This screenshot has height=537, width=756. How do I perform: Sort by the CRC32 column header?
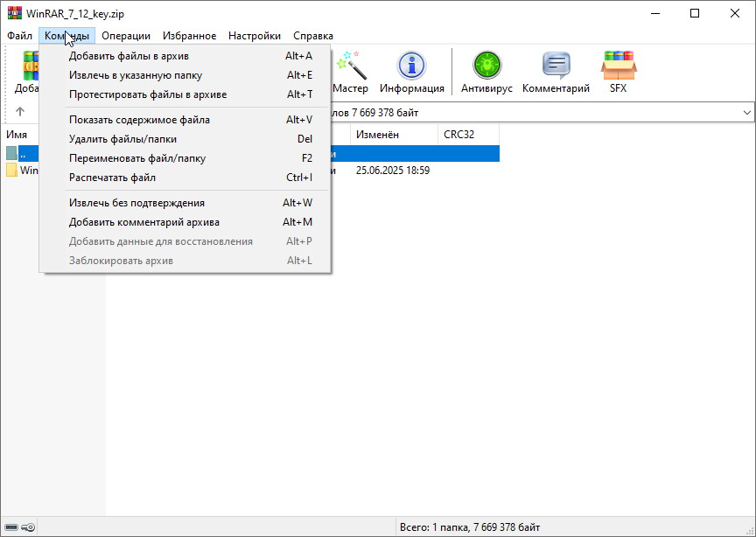point(468,135)
